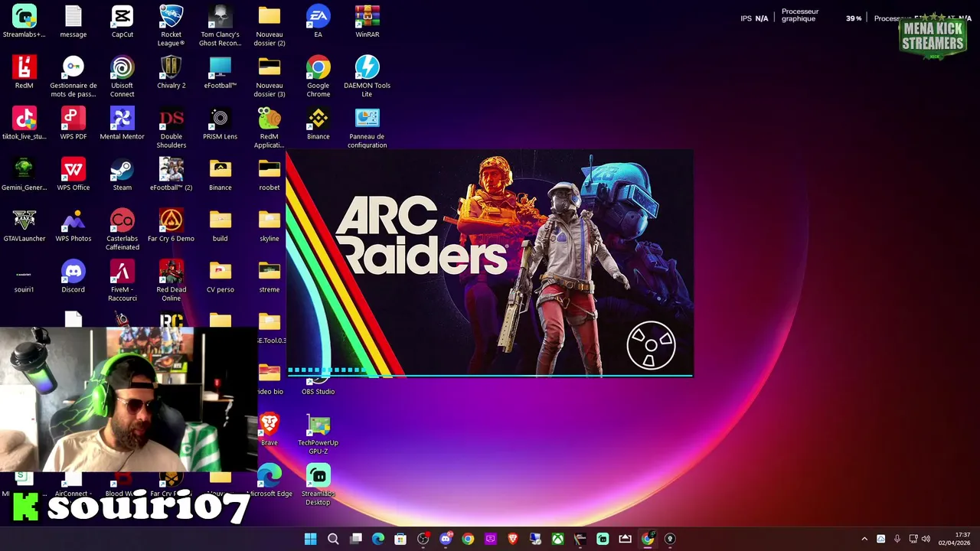Viewport: 980px width, 551px height.
Task: Open the Windows Start menu
Action: [x=311, y=539]
